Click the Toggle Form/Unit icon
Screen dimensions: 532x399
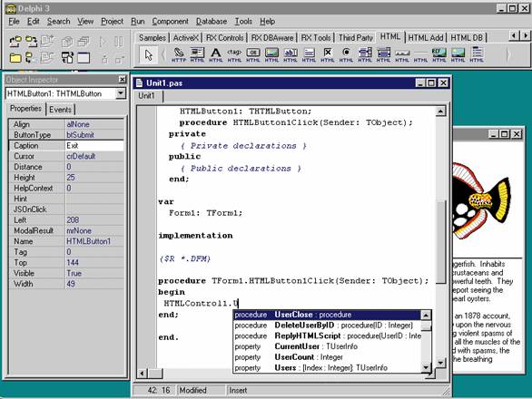[x=67, y=58]
